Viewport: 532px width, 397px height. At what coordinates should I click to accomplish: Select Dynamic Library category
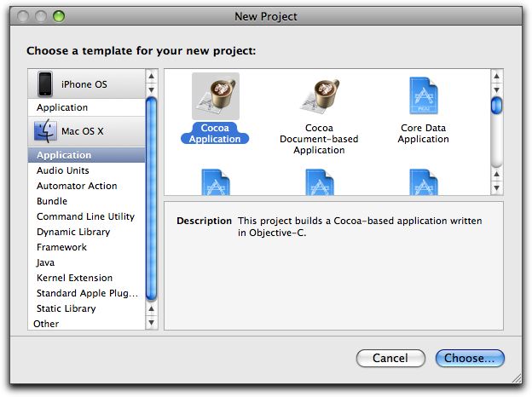pyautogui.click(x=87, y=232)
